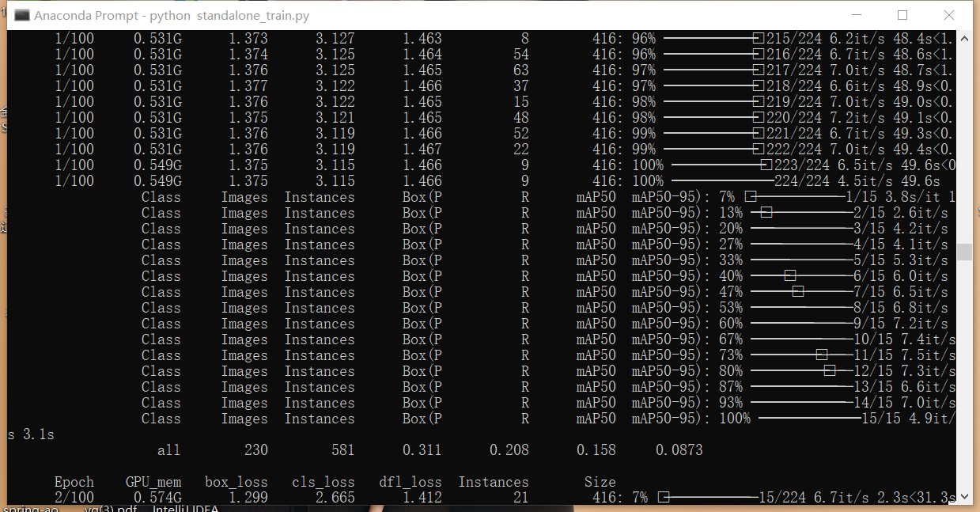The height and width of the screenshot is (512, 980).
Task: Click the 'box_loss' column header text
Action: pos(236,482)
